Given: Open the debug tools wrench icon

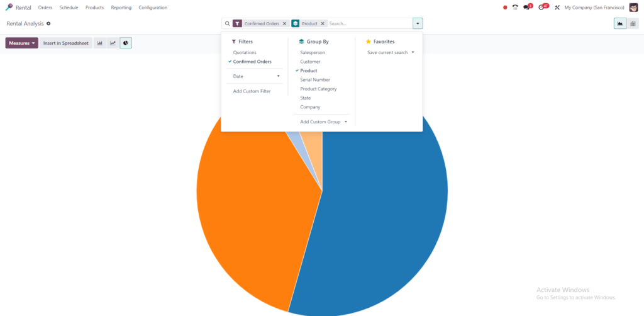Looking at the screenshot, I should pyautogui.click(x=557, y=8).
